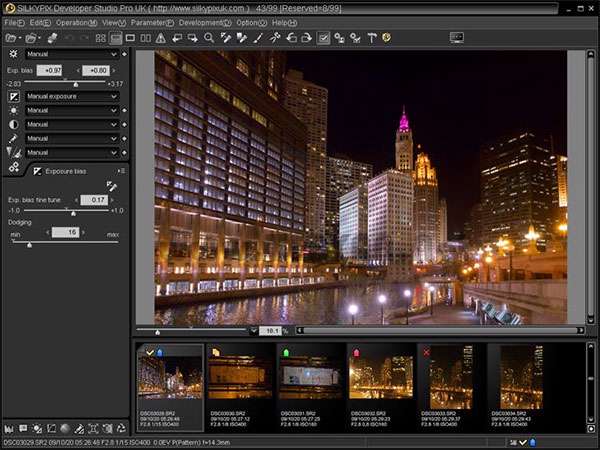This screenshot has height=450, width=600.
Task: Click the batch develop gears icon
Action: pos(355,38)
